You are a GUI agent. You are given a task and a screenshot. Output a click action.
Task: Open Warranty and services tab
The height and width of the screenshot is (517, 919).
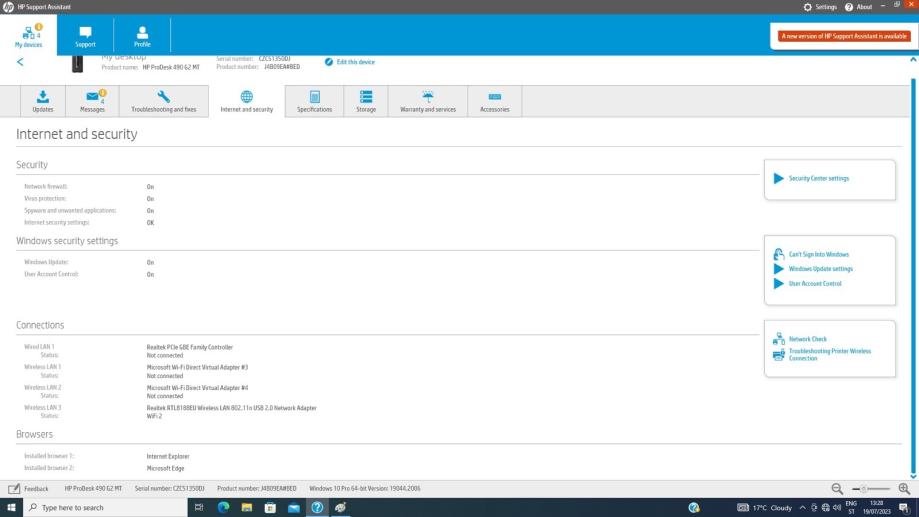pyautogui.click(x=428, y=101)
